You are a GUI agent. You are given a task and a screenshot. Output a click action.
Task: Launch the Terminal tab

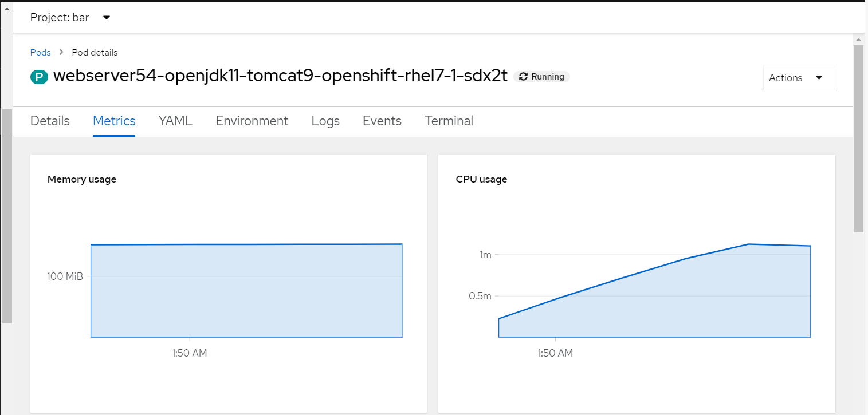(x=449, y=121)
